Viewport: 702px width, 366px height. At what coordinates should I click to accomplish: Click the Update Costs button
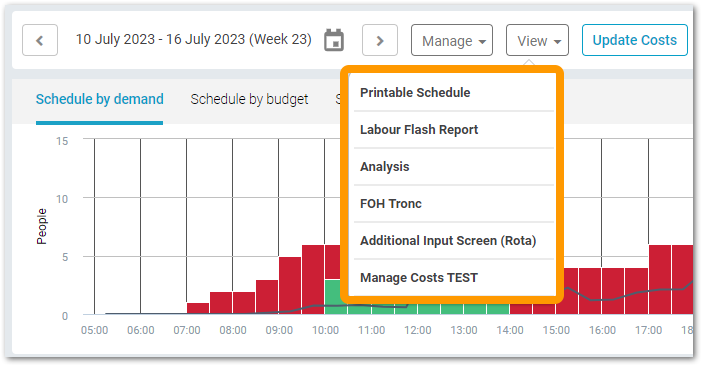[634, 40]
